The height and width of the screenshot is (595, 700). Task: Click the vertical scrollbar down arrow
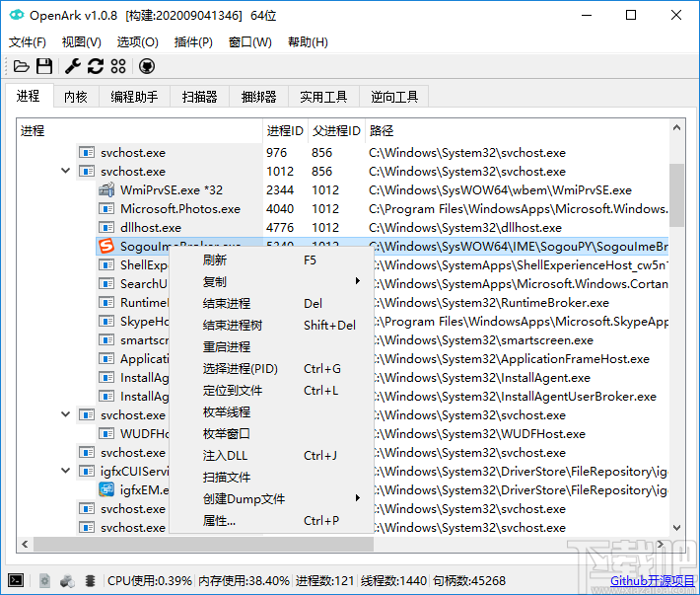pyautogui.click(x=676, y=528)
